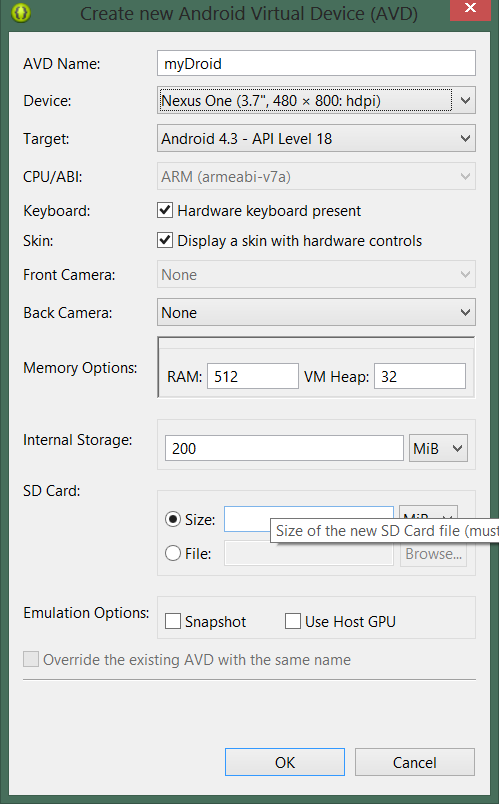Click the disabled Front Camera dropdown

tap(316, 274)
